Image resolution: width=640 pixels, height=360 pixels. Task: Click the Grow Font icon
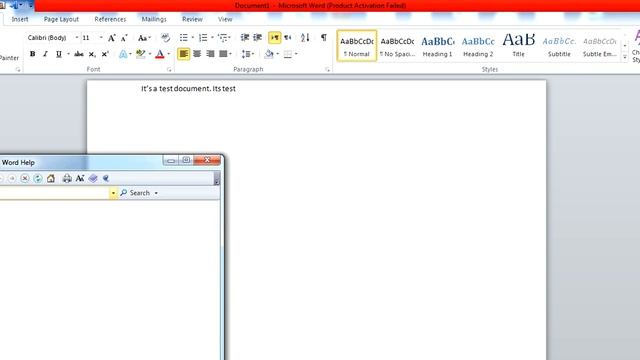click(111, 38)
